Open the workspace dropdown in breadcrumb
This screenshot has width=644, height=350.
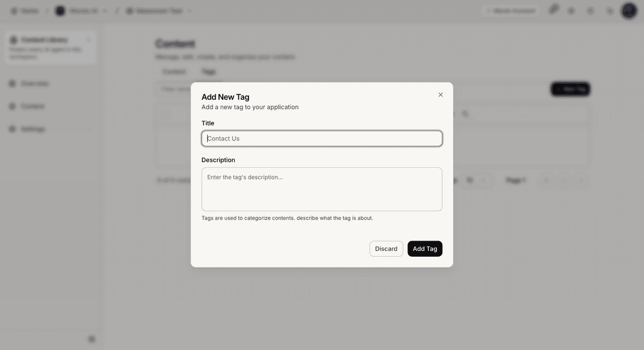pos(158,11)
